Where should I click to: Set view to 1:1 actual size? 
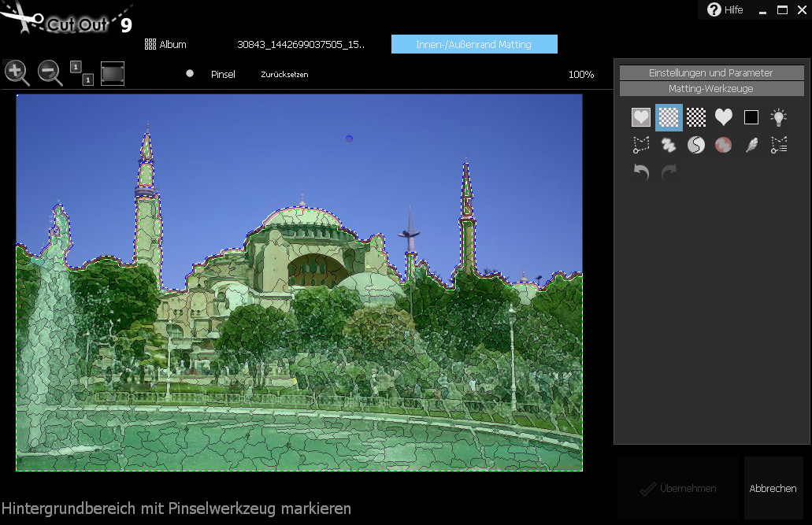(x=82, y=72)
